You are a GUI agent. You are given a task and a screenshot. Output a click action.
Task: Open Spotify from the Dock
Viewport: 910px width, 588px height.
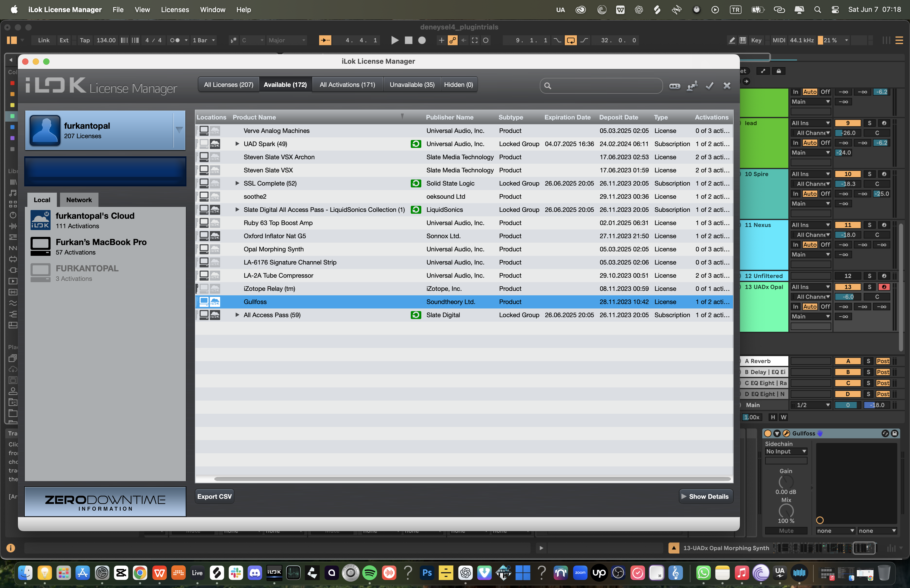point(369,573)
